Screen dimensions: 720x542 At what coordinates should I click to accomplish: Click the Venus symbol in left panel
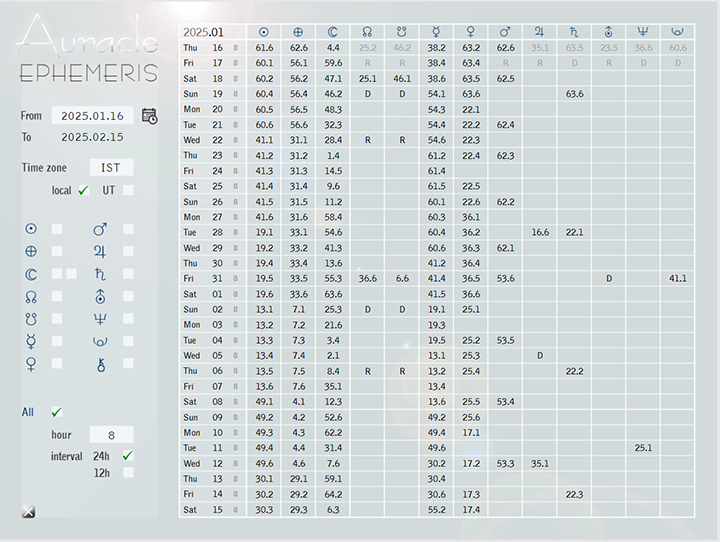[x=31, y=364]
